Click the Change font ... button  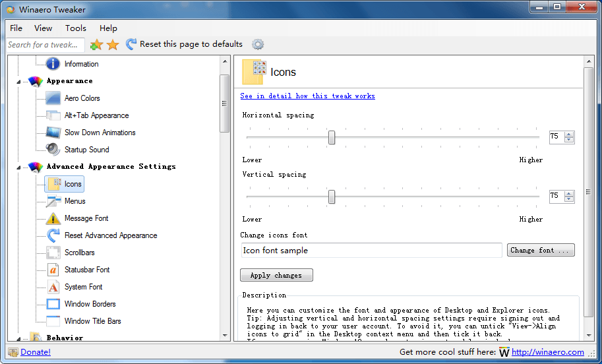pyautogui.click(x=541, y=250)
